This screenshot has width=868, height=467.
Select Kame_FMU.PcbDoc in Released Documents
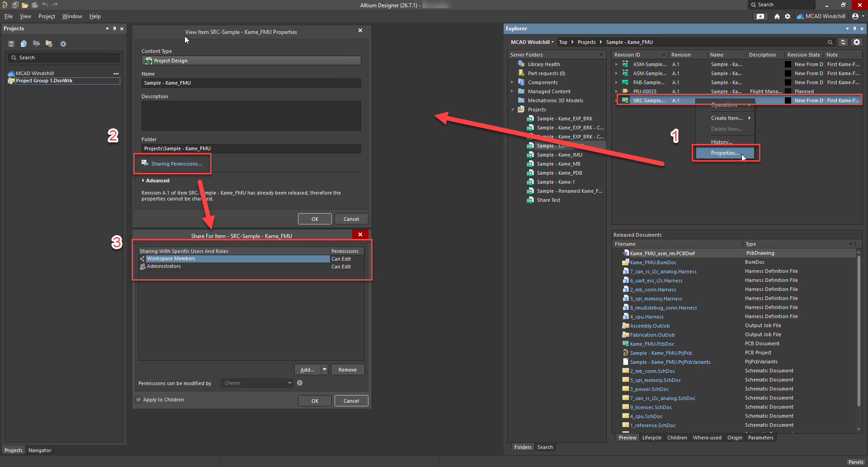[x=652, y=344]
